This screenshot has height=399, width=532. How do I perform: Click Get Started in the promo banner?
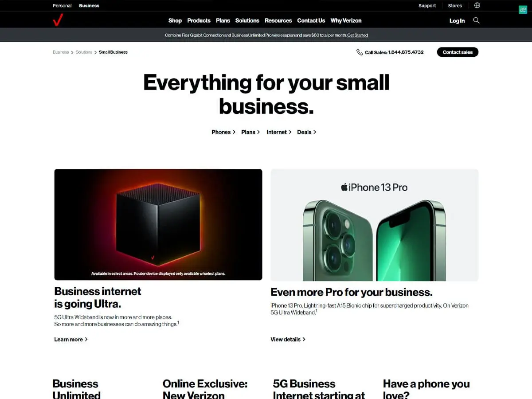[x=357, y=35]
